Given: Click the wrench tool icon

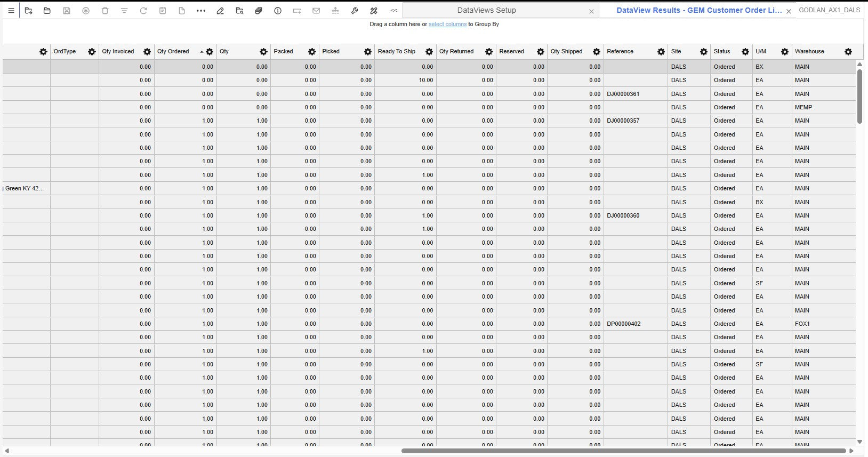Looking at the screenshot, I should click(x=355, y=11).
